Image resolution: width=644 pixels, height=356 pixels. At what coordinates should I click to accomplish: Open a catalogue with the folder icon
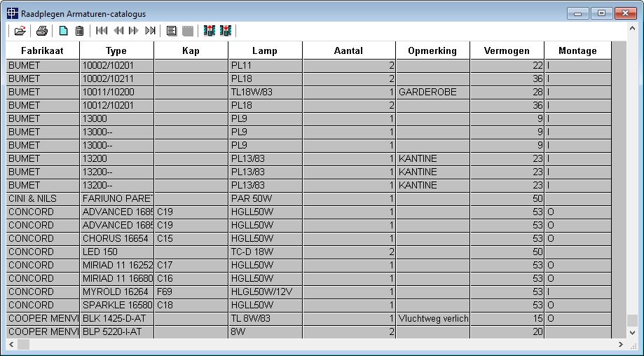(20, 31)
